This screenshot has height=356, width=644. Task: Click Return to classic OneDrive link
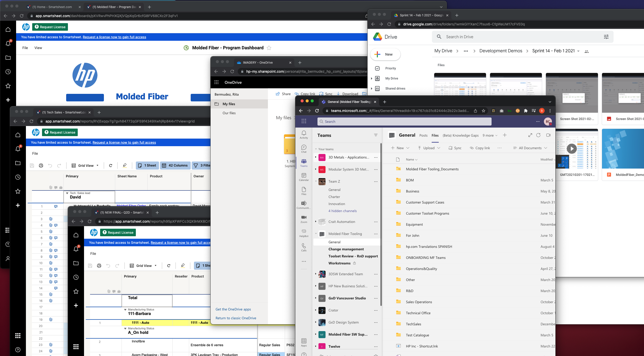click(x=236, y=318)
